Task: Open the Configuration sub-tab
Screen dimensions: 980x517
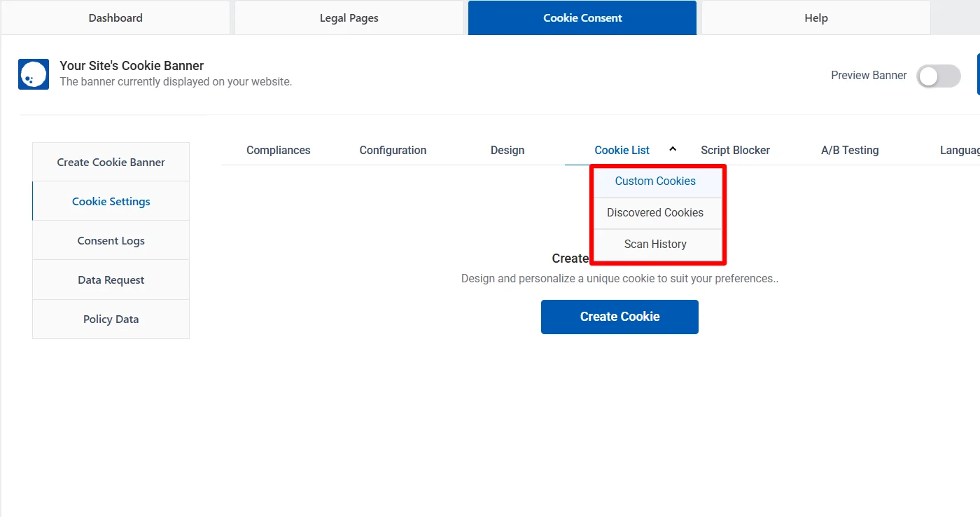Action: point(393,150)
